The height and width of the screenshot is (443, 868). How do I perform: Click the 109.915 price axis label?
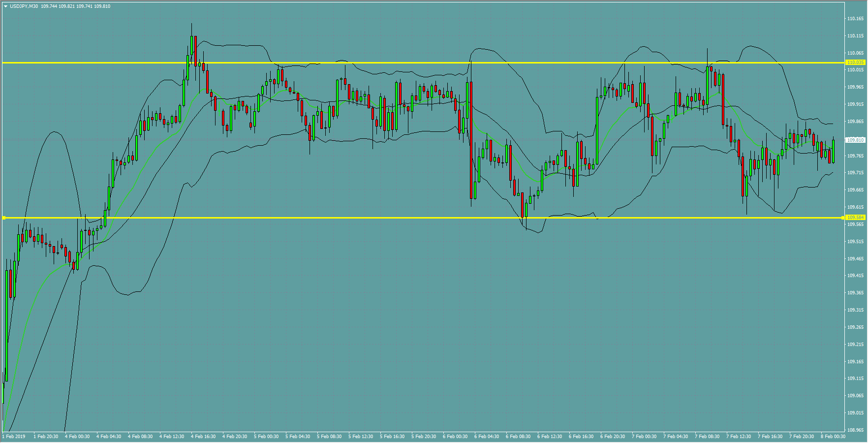coord(855,104)
